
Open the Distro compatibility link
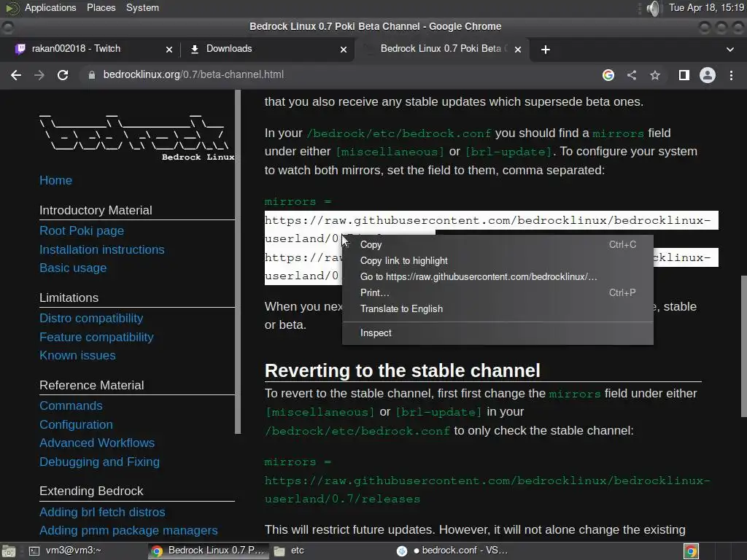pos(91,318)
